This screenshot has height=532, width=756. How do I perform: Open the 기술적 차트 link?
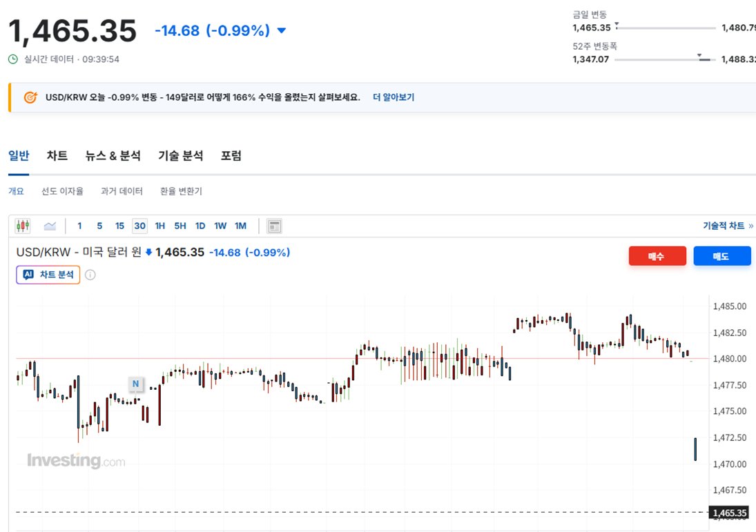pyautogui.click(x=728, y=226)
